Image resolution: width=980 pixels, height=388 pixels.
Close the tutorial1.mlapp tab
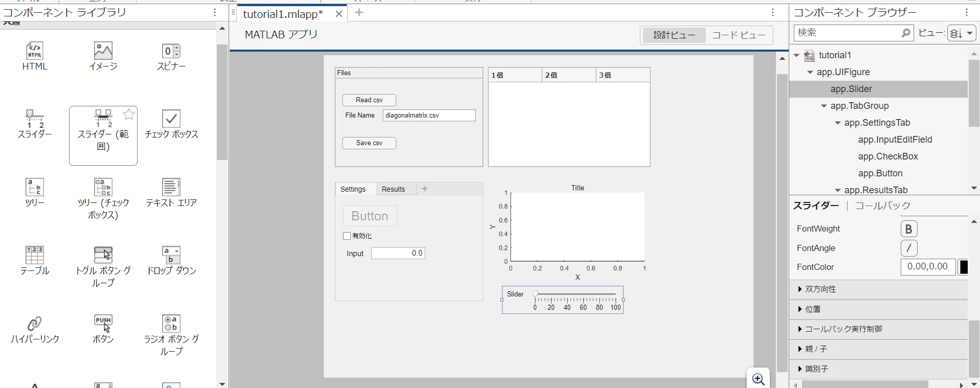(x=339, y=14)
